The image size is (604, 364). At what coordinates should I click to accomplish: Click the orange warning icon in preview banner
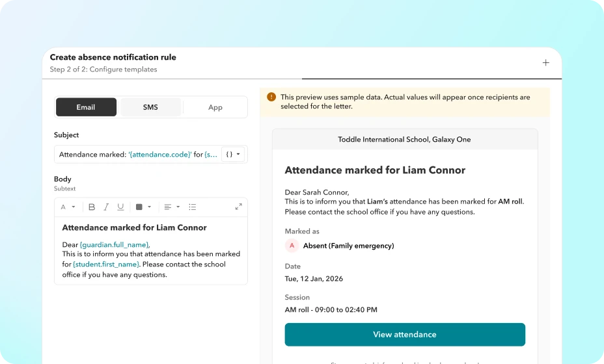click(271, 97)
